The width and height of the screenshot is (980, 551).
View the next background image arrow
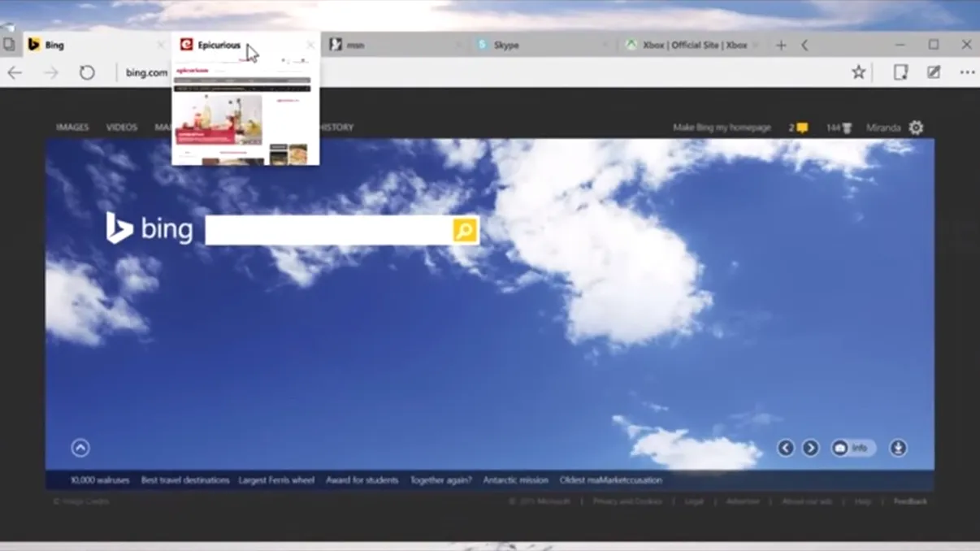pos(810,448)
